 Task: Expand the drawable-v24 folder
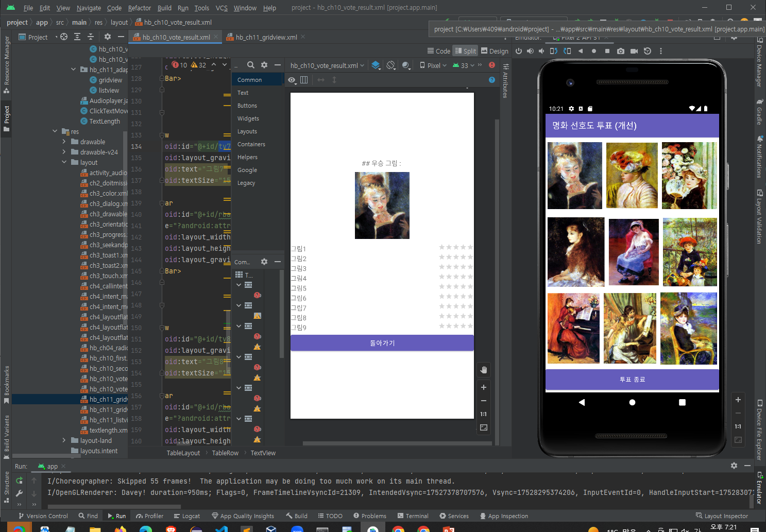click(x=64, y=152)
